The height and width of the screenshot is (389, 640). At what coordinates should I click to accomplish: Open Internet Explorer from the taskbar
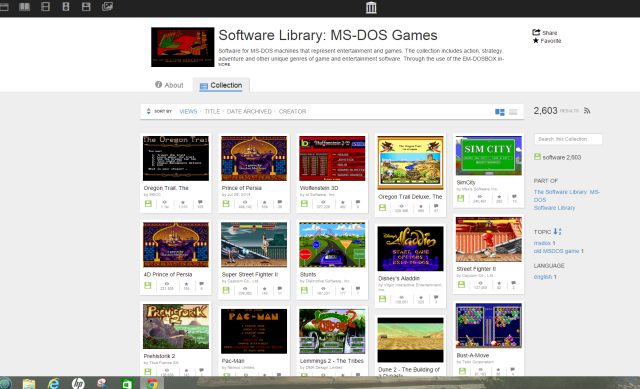click(53, 384)
